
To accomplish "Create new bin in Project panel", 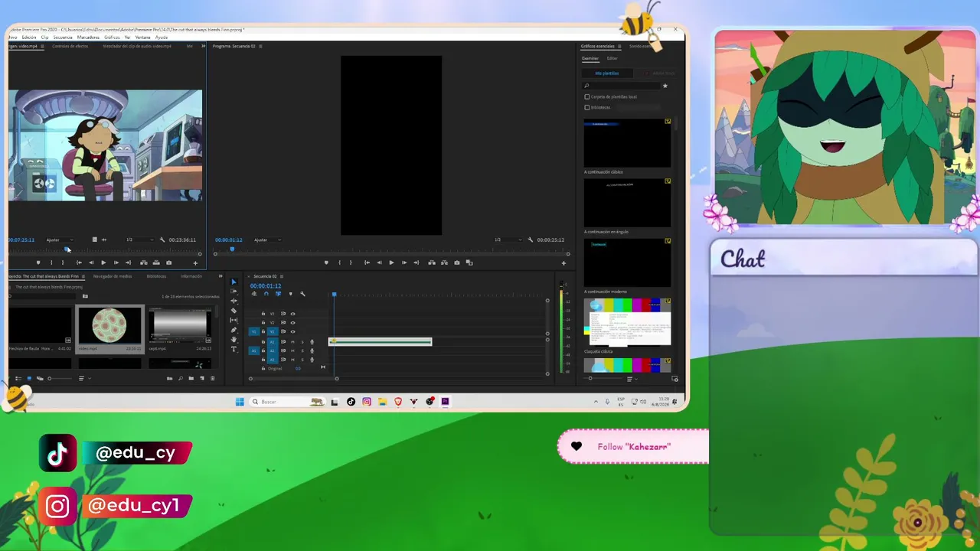I will coord(191,378).
